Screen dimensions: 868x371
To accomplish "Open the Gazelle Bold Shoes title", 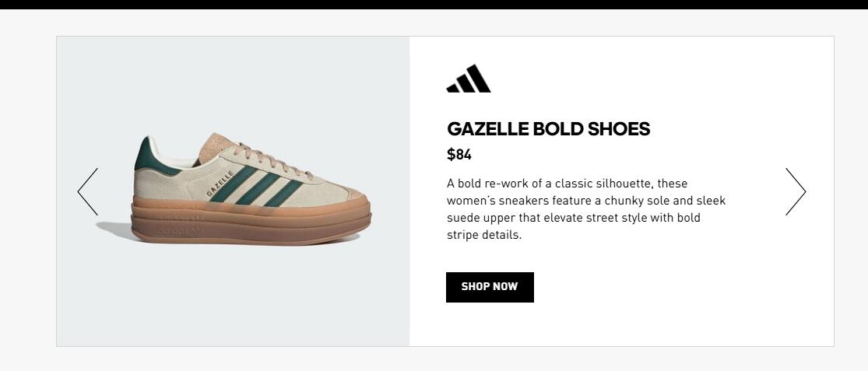I will click(x=548, y=129).
